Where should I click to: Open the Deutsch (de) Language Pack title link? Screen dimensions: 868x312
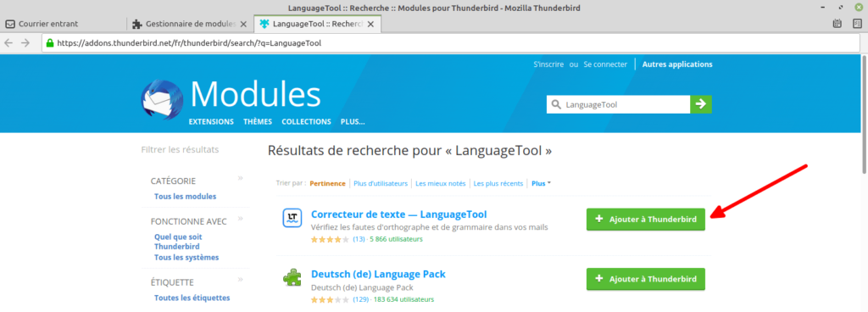coord(378,275)
